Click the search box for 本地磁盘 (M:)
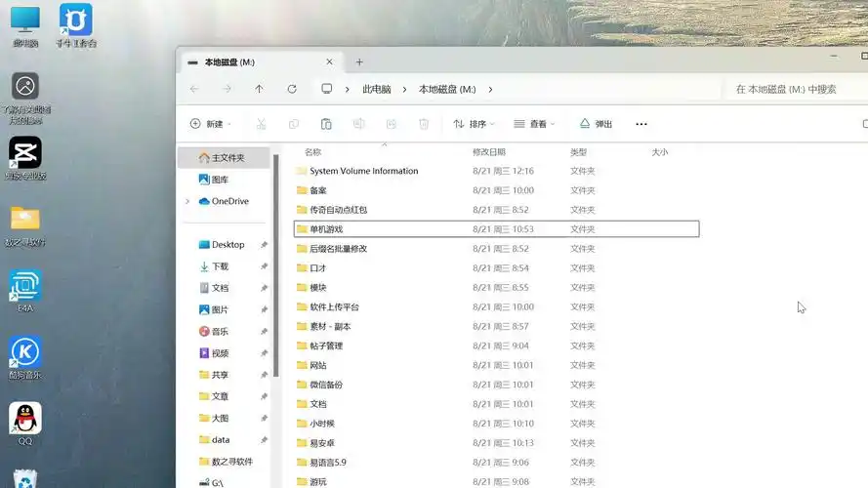The height and width of the screenshot is (488, 868). click(796, 89)
